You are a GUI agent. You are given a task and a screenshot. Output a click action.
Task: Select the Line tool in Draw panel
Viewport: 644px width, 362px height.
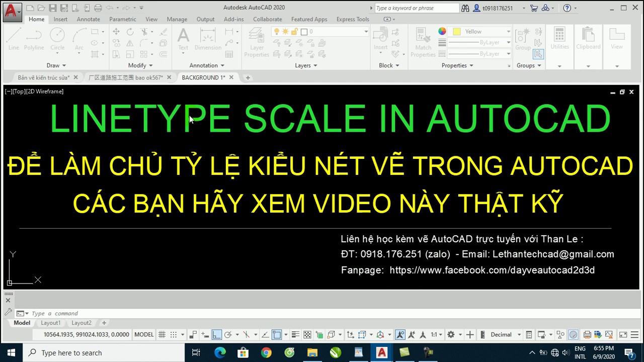[x=14, y=39]
